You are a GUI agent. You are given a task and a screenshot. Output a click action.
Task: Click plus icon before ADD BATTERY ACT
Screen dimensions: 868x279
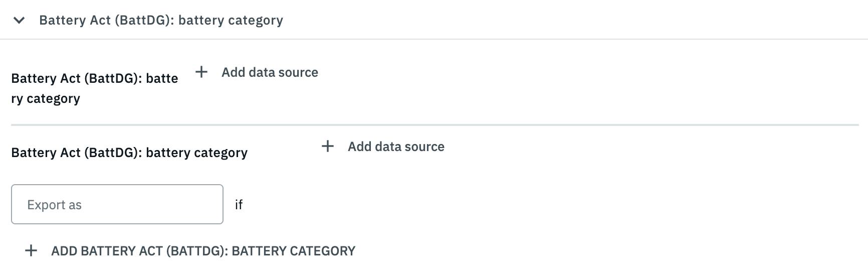click(31, 251)
